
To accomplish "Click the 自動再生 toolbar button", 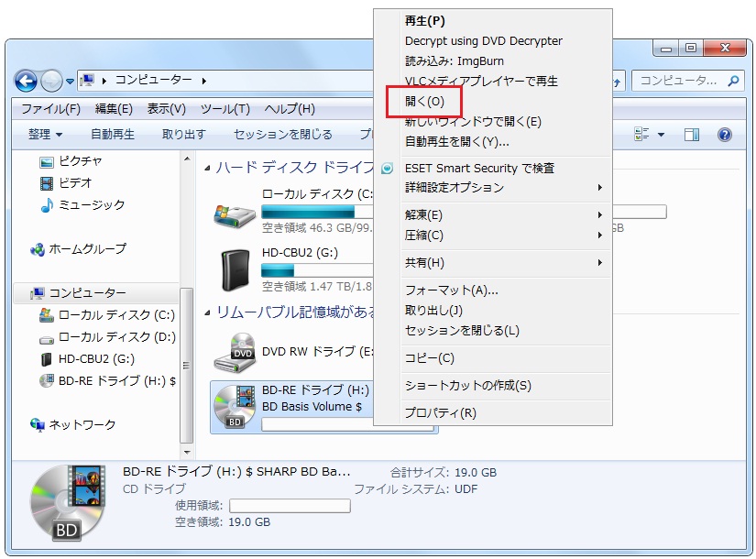I will tap(113, 134).
